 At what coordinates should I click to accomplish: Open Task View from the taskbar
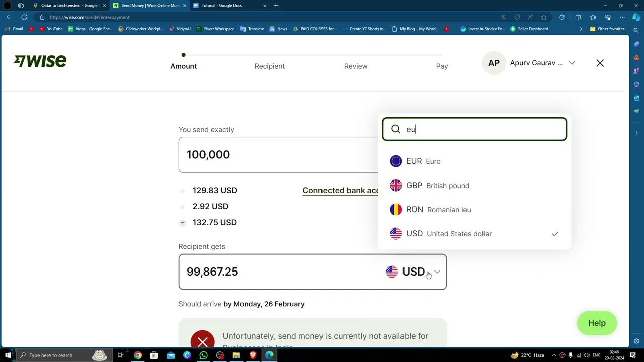[x=121, y=355]
